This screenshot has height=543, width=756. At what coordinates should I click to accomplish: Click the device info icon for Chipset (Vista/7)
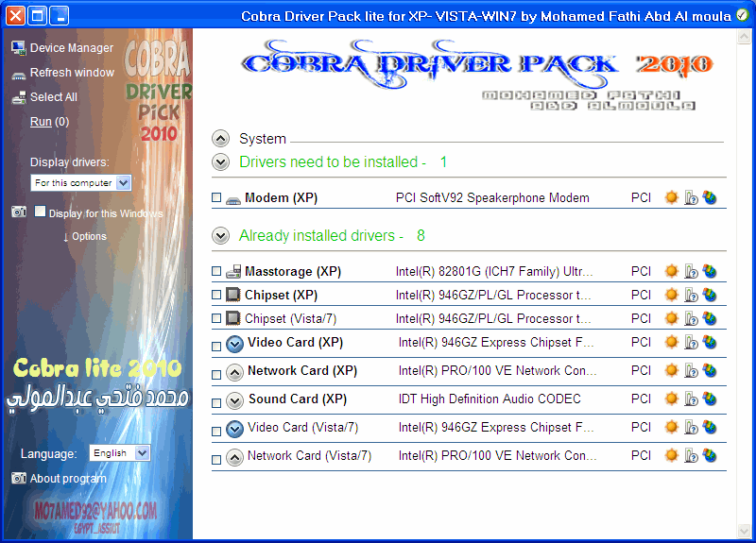[691, 318]
